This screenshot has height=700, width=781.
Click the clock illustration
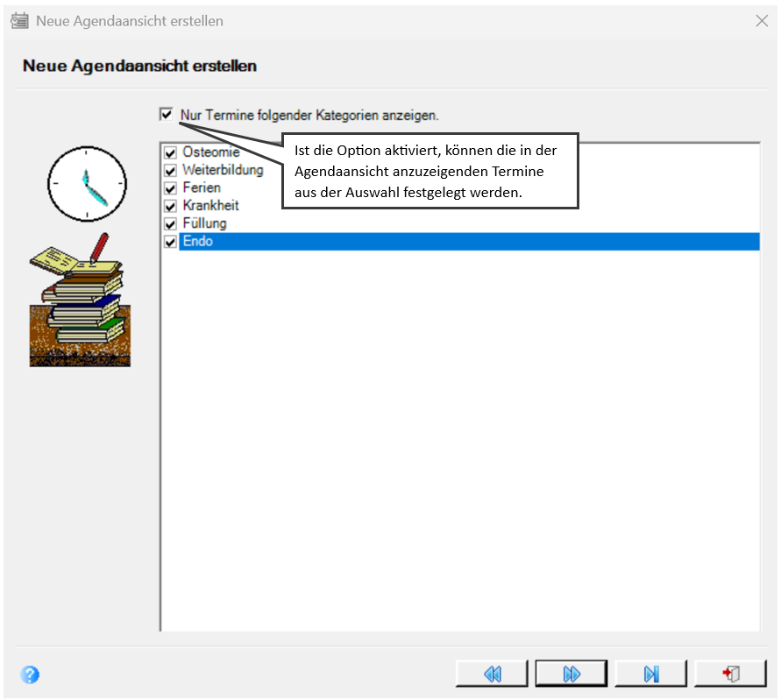coord(87,184)
